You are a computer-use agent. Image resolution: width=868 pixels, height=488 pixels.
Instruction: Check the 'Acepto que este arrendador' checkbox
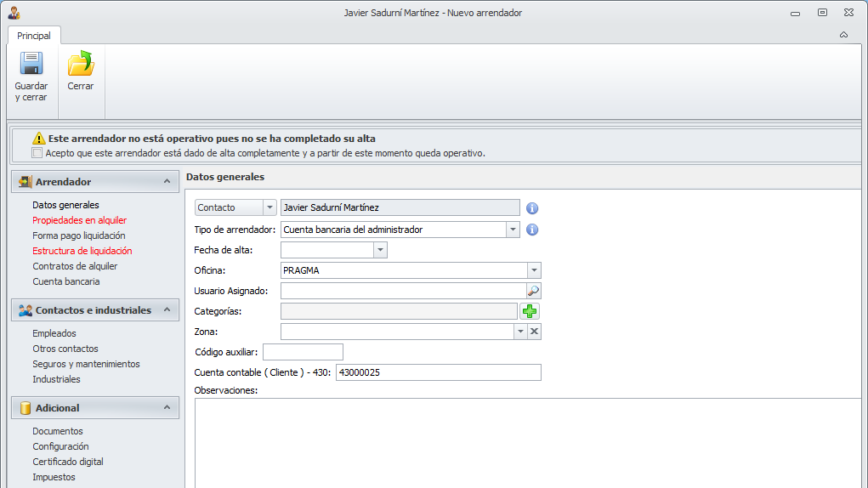coord(37,153)
